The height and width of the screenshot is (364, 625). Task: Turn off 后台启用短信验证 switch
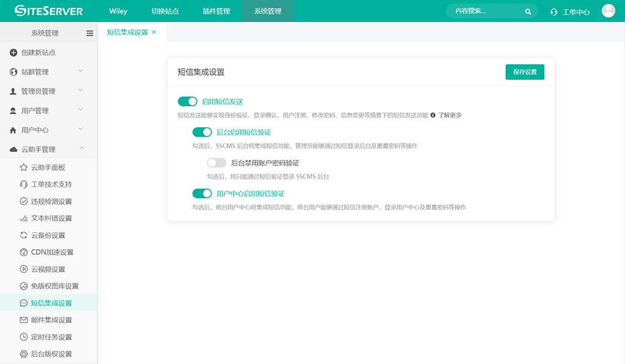click(202, 132)
